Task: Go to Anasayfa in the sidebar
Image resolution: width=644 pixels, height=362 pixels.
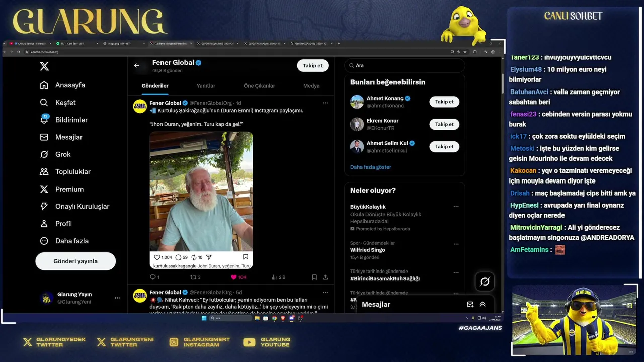Action: coord(62,85)
